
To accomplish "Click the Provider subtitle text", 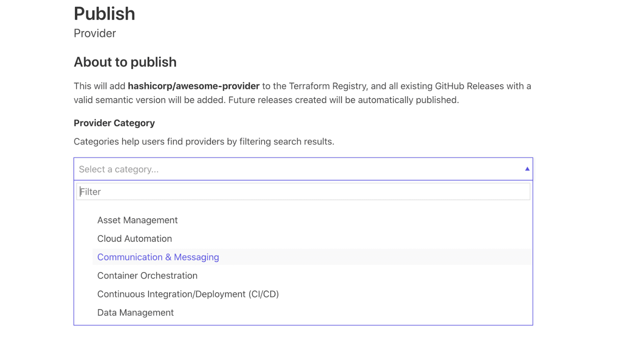I will tap(95, 33).
